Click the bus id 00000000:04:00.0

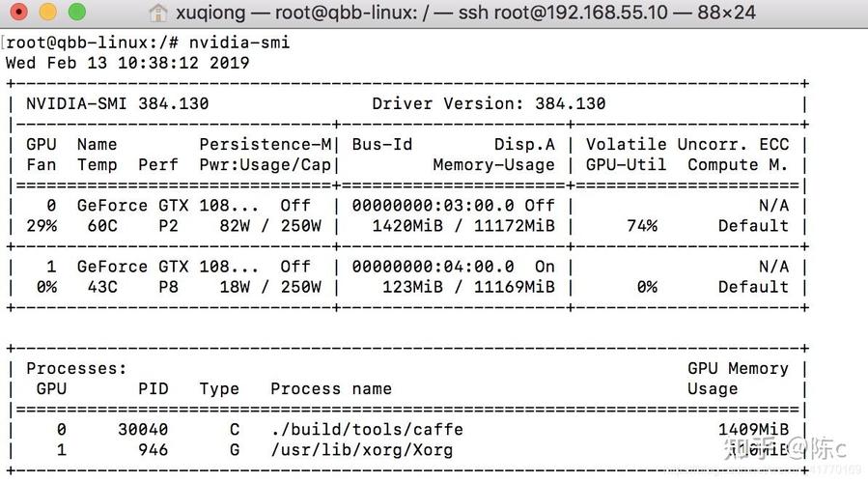(434, 266)
